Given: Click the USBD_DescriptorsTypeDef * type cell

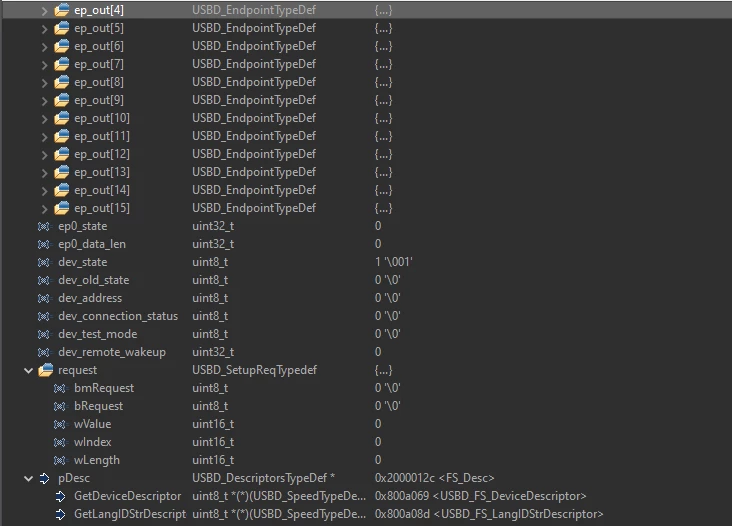Looking at the screenshot, I should click(264, 478).
